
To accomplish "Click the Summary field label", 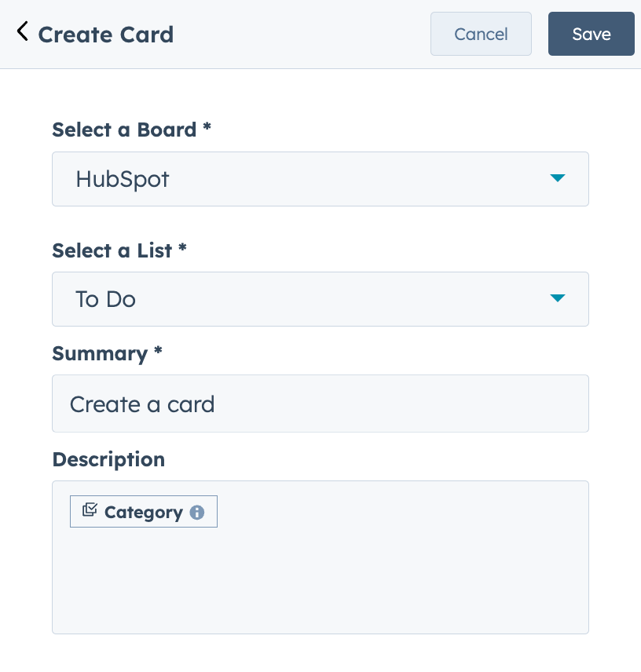I will click(x=106, y=353).
